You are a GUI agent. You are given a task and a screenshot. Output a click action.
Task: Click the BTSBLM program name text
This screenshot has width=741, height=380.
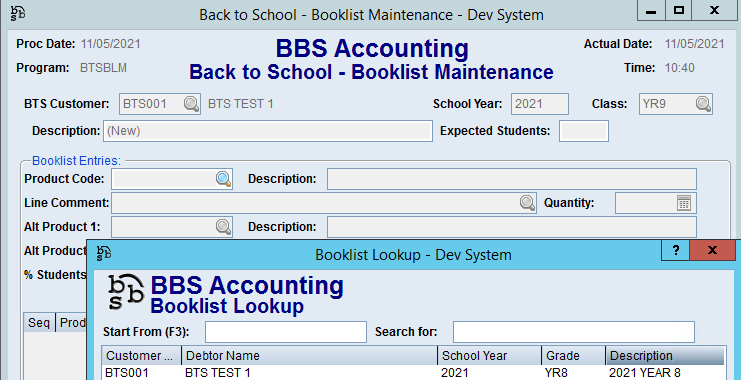[103, 68]
